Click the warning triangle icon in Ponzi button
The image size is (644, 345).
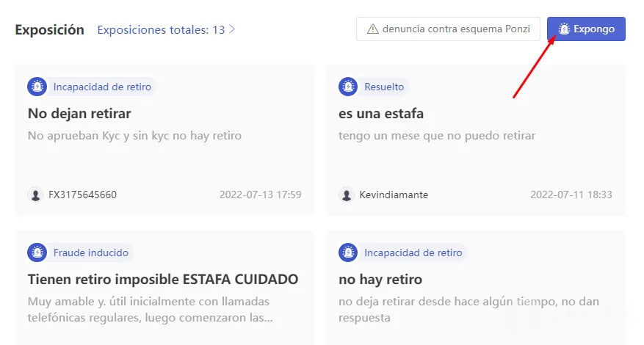pos(372,29)
